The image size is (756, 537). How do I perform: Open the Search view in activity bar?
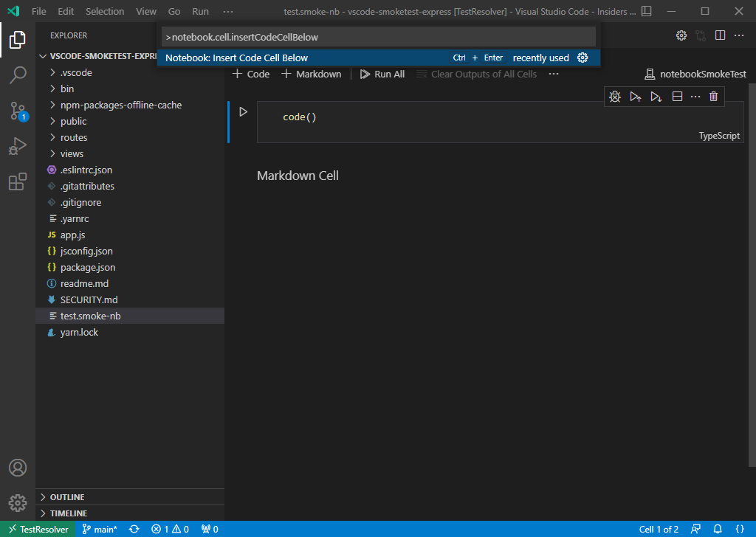tap(18, 75)
